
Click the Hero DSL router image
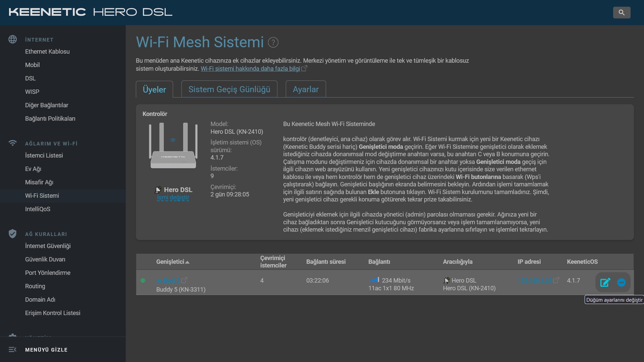pyautogui.click(x=173, y=145)
